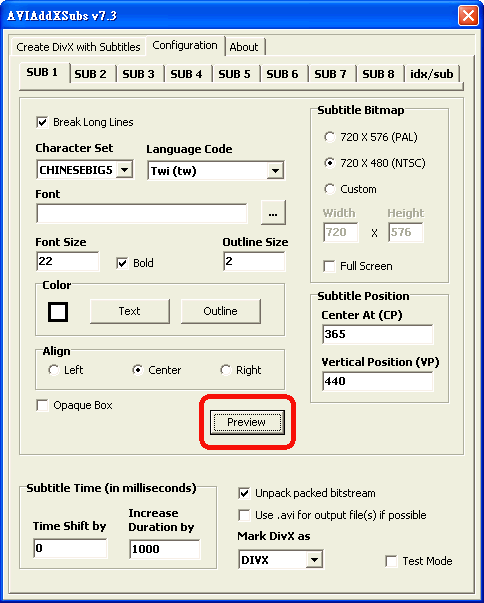
Task: Open the Mark DivX as dropdown
Action: 314,560
